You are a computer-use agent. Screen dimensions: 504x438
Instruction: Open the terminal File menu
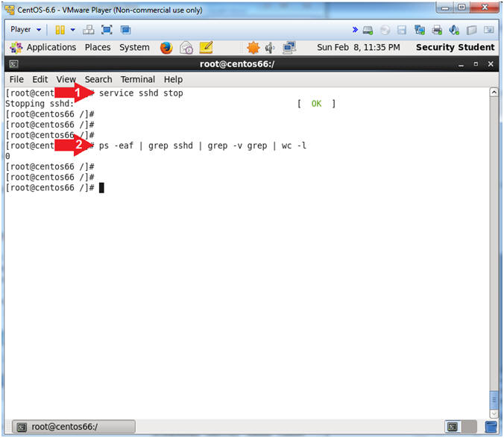[16, 79]
